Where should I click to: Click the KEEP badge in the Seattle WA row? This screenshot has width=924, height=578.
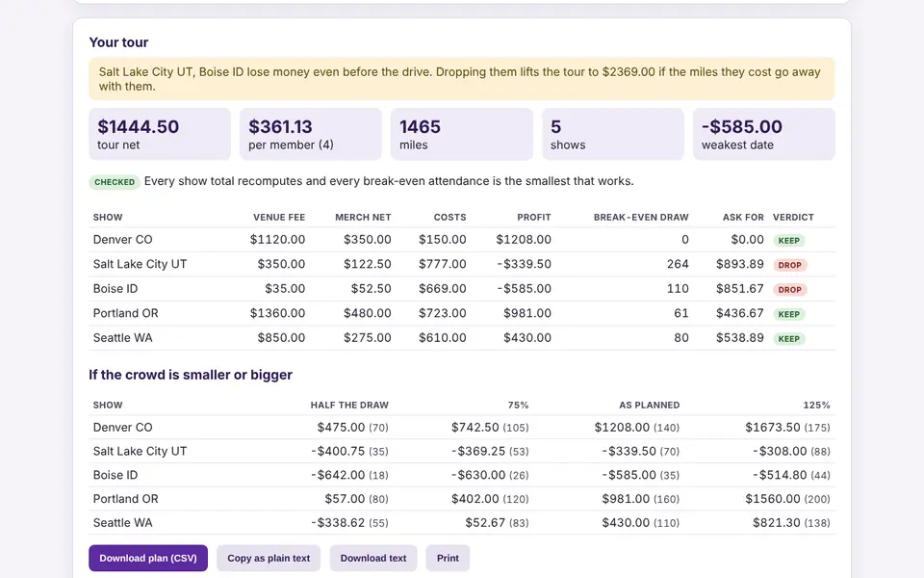[788, 339]
